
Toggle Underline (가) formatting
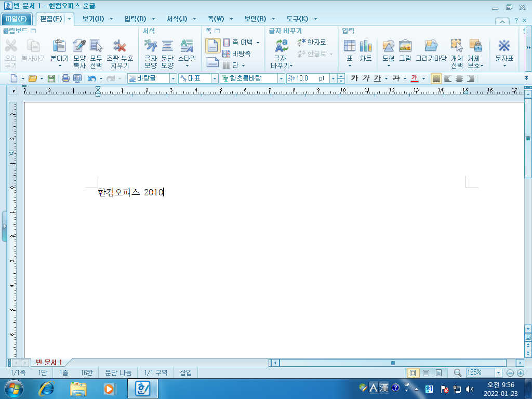377,78
